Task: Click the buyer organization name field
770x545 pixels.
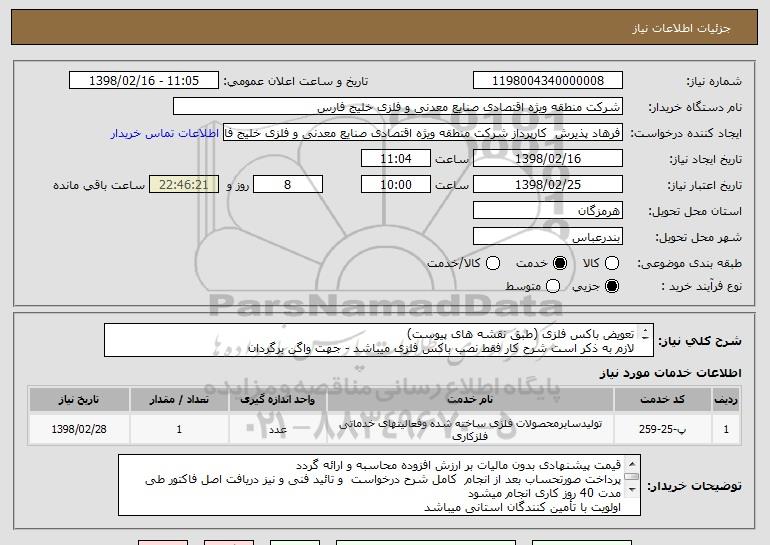Action: [x=398, y=107]
